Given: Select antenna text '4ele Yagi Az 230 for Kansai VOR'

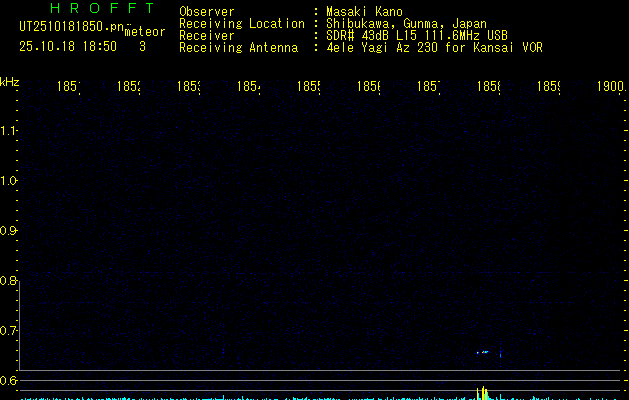Looking at the screenshot, I should pyautogui.click(x=434, y=48).
